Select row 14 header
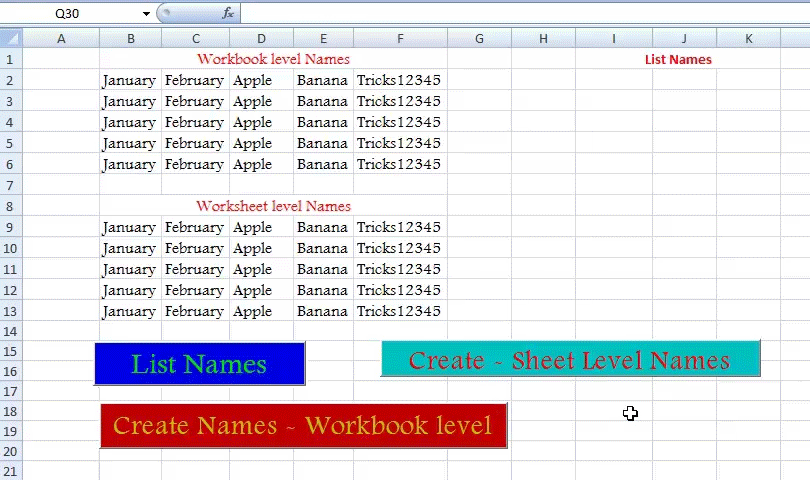Image resolution: width=810 pixels, height=480 pixels. [x=11, y=331]
